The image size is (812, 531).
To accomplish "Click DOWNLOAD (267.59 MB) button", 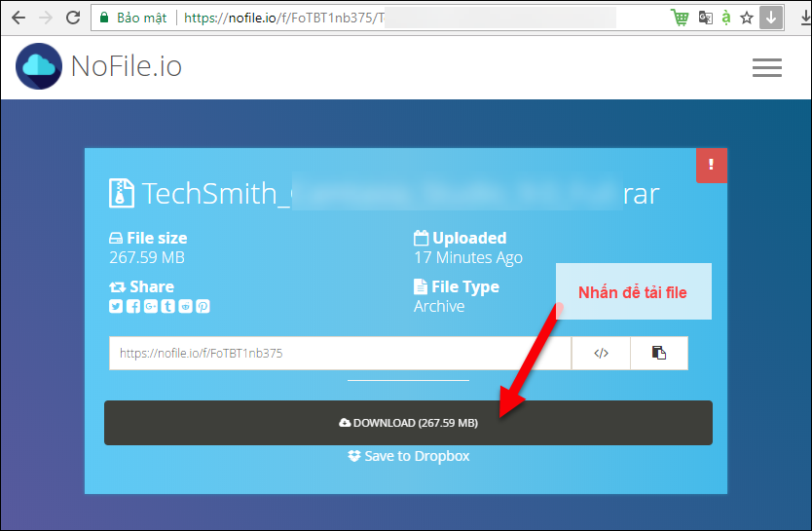I will [408, 423].
